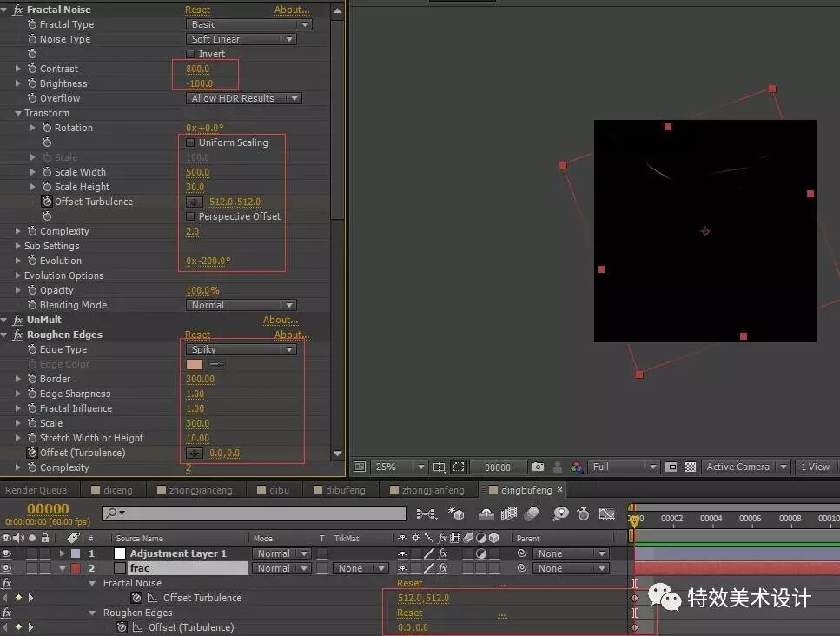Viewport: 840px width, 636px height.
Task: Click always preview this view icon
Action: click(360, 467)
